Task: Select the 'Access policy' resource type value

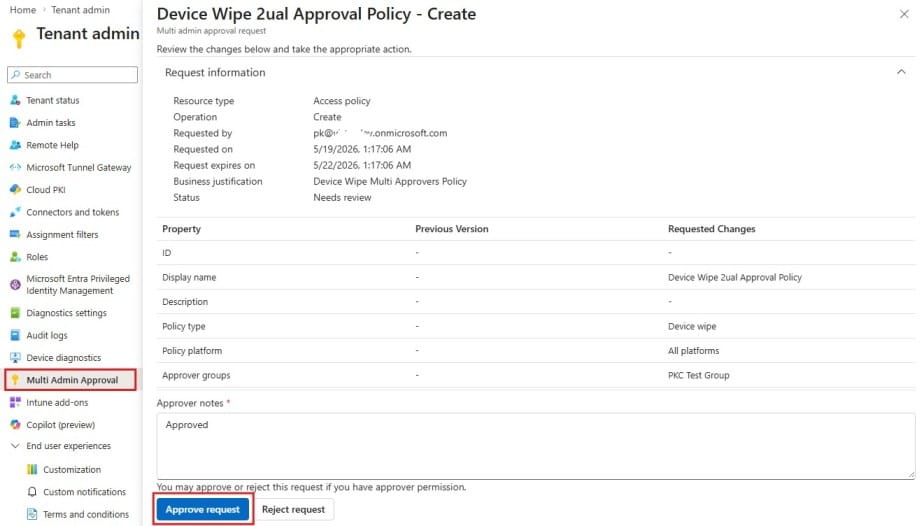Action: coord(342,101)
